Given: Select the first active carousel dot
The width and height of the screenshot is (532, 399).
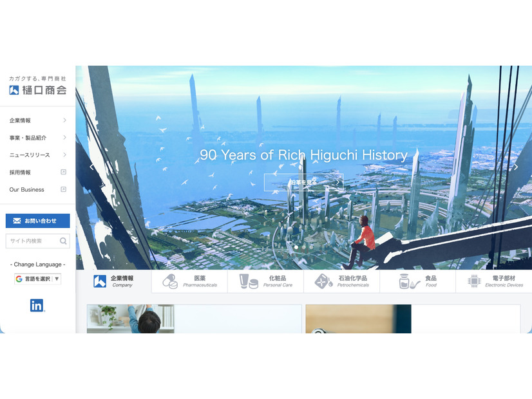Looking at the screenshot, I should click(296, 247).
